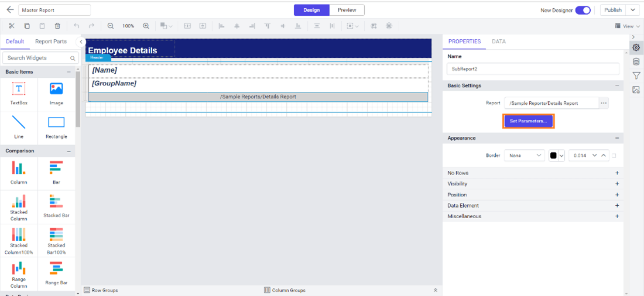Click the distribute horizontally icon
This screenshot has width=644, height=296.
click(332, 26)
